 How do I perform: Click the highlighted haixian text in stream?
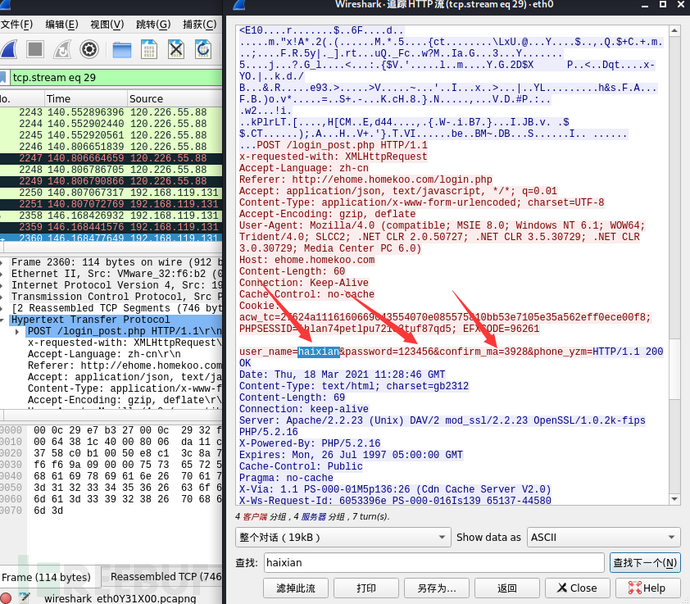(319, 352)
